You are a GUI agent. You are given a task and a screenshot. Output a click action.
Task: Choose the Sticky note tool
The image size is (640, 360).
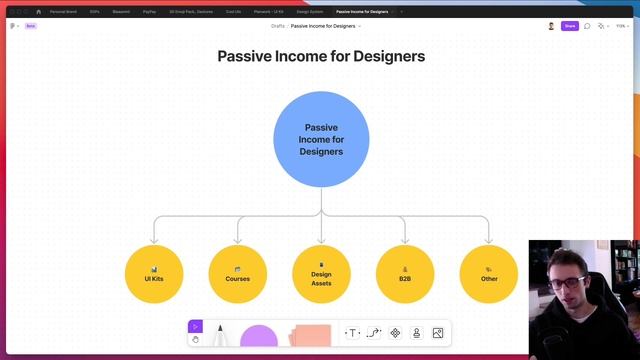coord(310,336)
